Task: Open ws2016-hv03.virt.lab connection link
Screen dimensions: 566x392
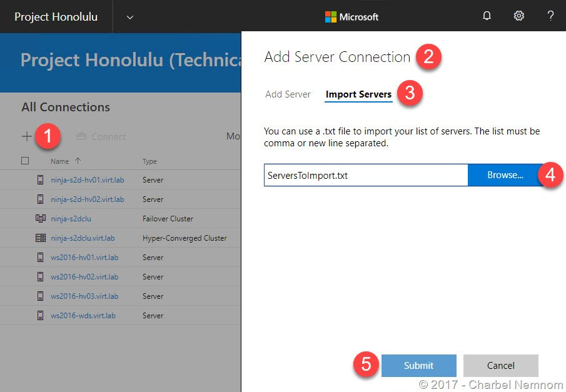Action: point(84,296)
